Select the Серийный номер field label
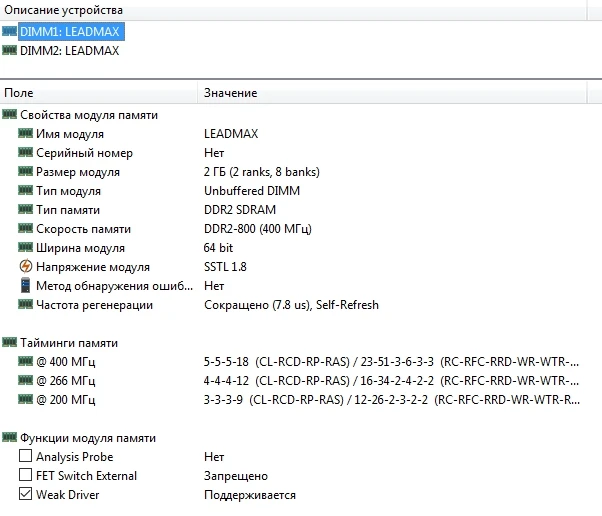This screenshot has width=602, height=516. point(84,153)
